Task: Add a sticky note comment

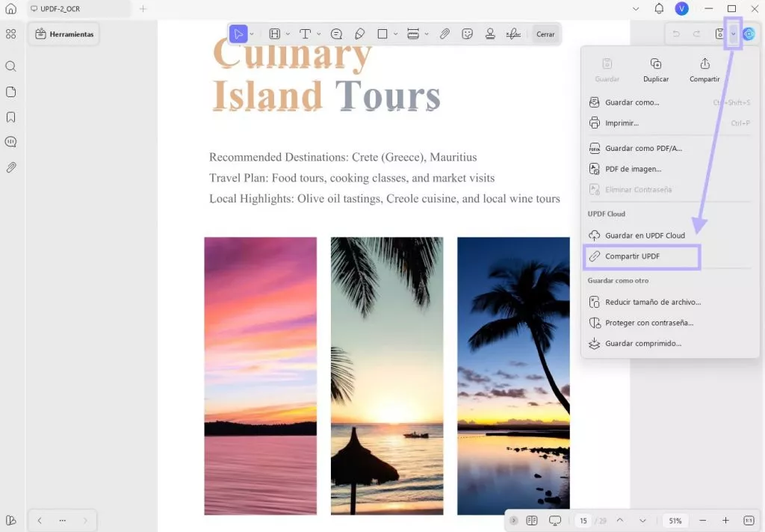Action: [x=336, y=34]
